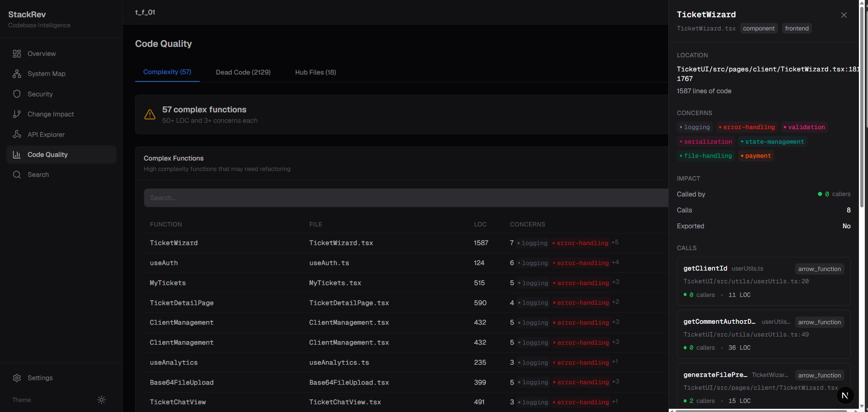Click the MyTickets.tsx file cell
The width and height of the screenshot is (868, 412).
(335, 283)
